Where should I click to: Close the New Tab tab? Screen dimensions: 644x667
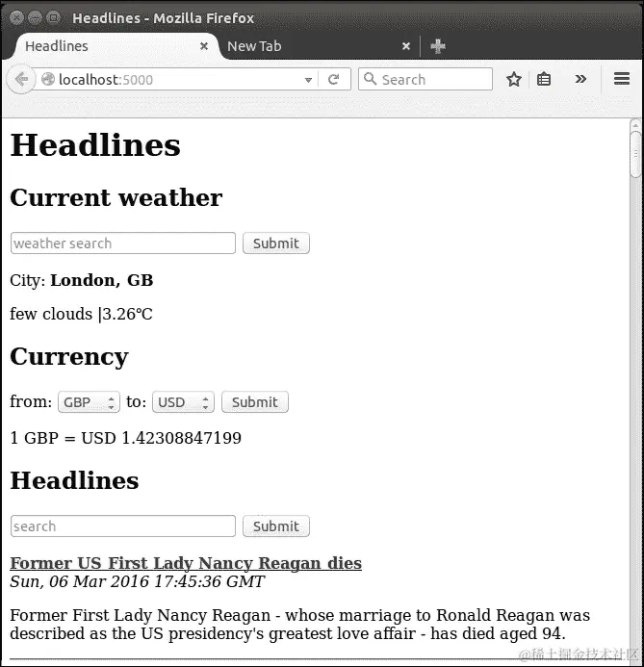click(406, 46)
